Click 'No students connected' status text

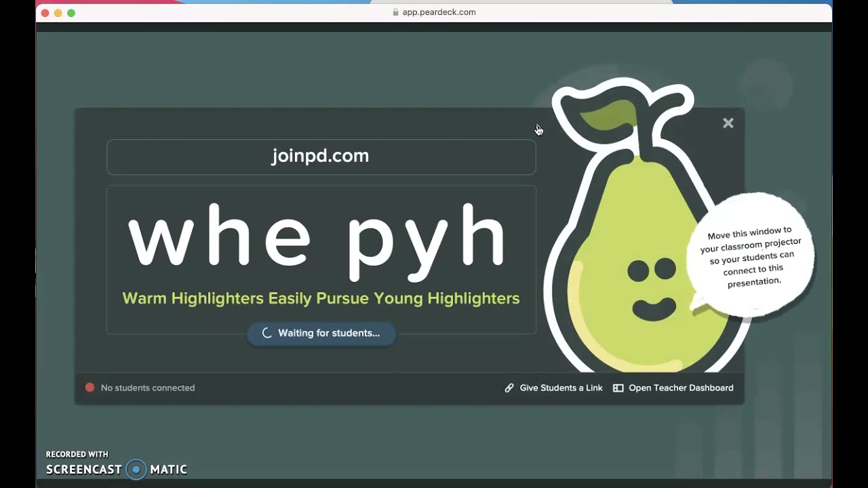pos(148,388)
